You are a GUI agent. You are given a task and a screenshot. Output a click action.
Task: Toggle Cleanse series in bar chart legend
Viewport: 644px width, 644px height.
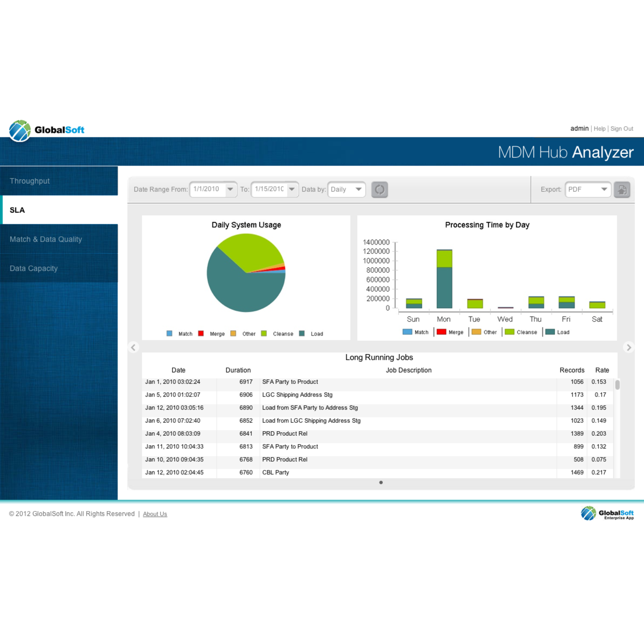point(521,332)
